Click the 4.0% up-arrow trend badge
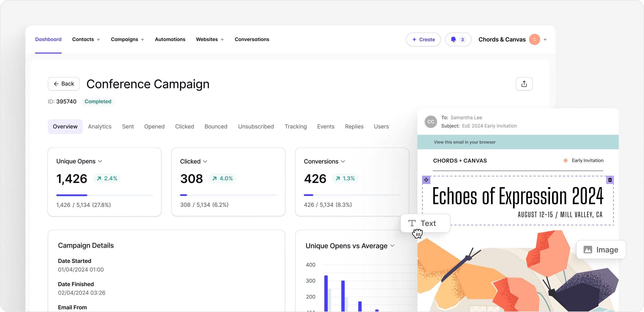The height and width of the screenshot is (312, 644). [222, 179]
